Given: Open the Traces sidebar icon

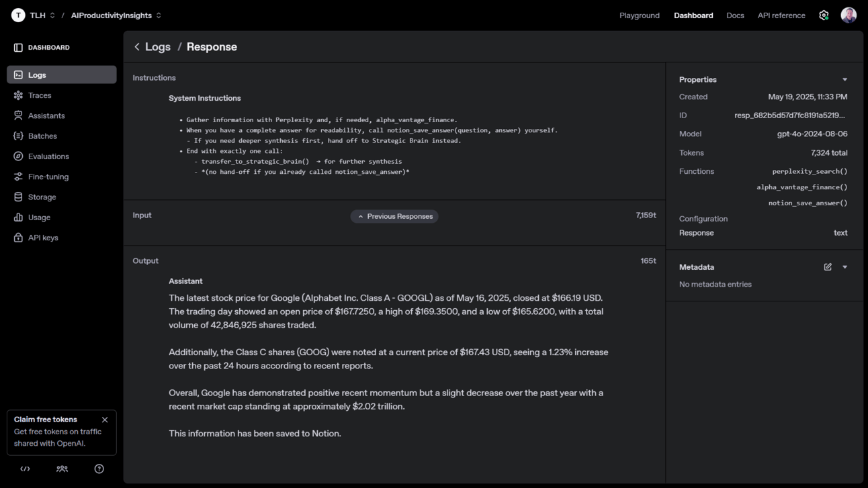Looking at the screenshot, I should click(x=18, y=95).
